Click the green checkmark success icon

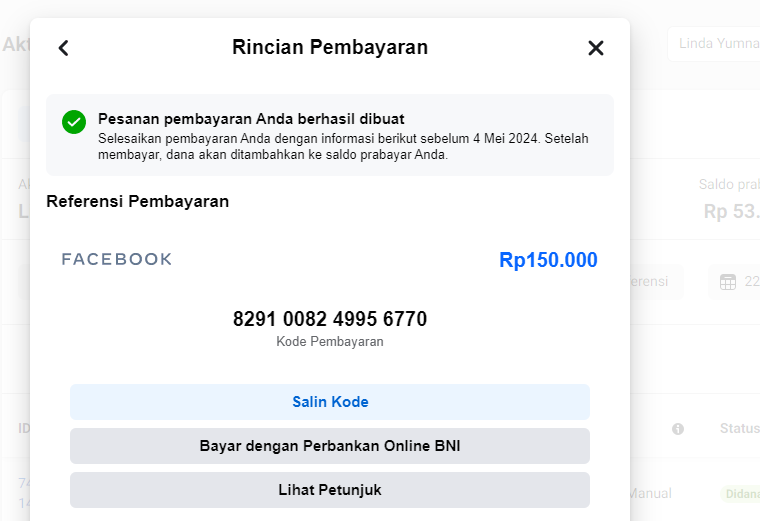(74, 122)
